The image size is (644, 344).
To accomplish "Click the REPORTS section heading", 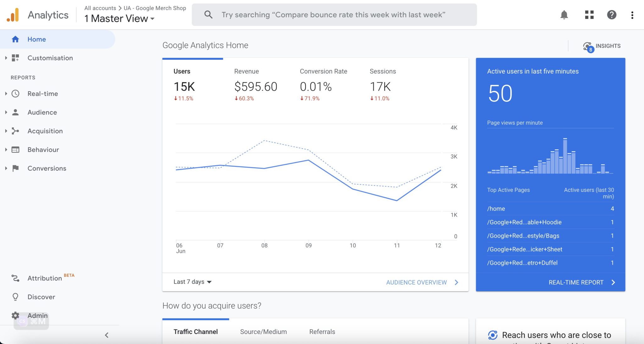I will [x=23, y=78].
